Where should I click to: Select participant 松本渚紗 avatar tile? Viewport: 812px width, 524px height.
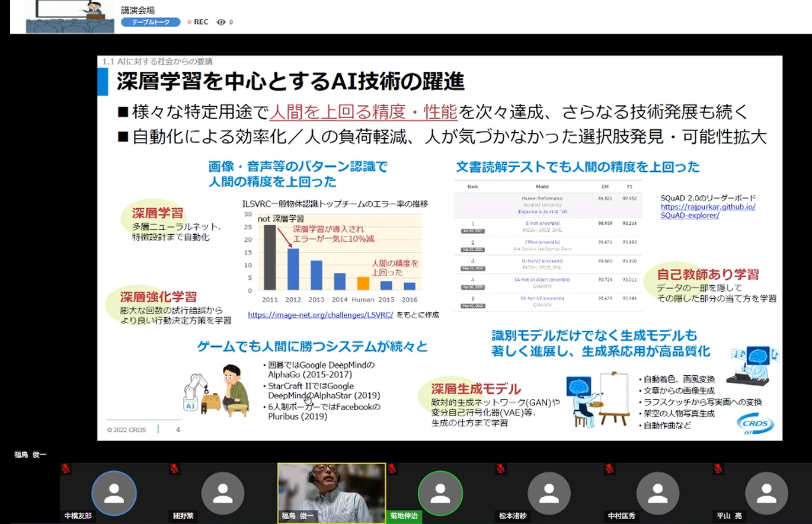[549, 493]
